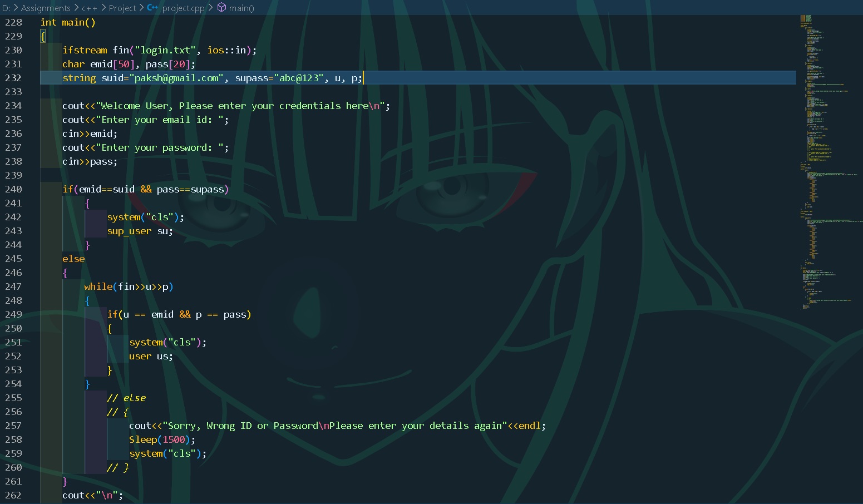Click line number 247 in gutter
The width and height of the screenshot is (863, 504).
pos(13,286)
